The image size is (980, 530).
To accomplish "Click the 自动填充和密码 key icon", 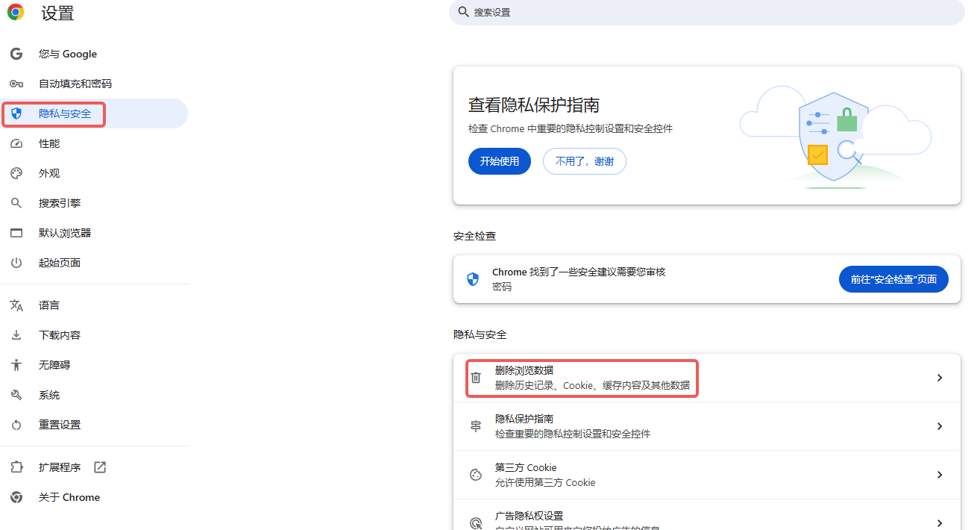I will (16, 83).
